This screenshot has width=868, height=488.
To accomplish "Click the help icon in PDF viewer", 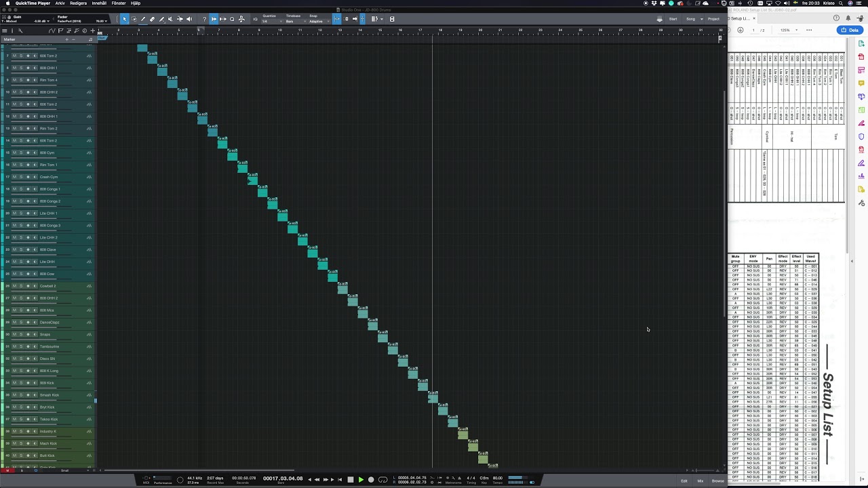I will tap(836, 18).
